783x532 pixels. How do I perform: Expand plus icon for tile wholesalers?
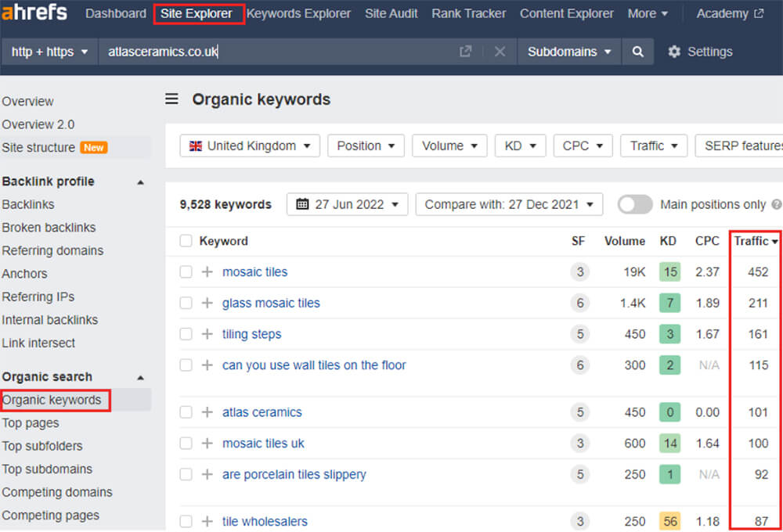(x=207, y=522)
